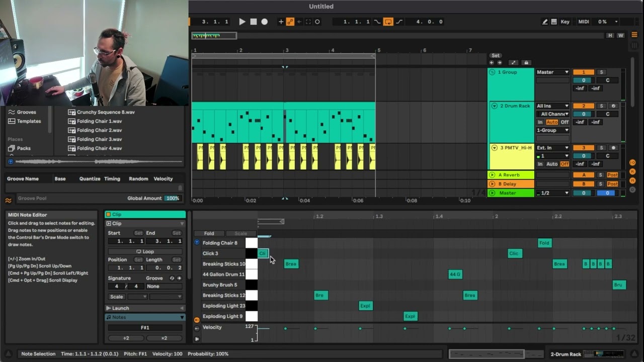Toggle Automation Mode icon beside locators

point(513,63)
